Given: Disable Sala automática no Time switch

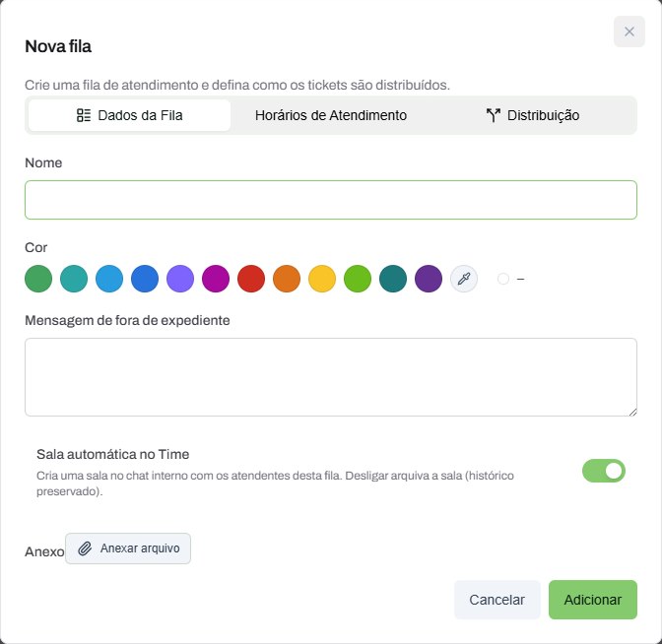Looking at the screenshot, I should pyautogui.click(x=603, y=471).
